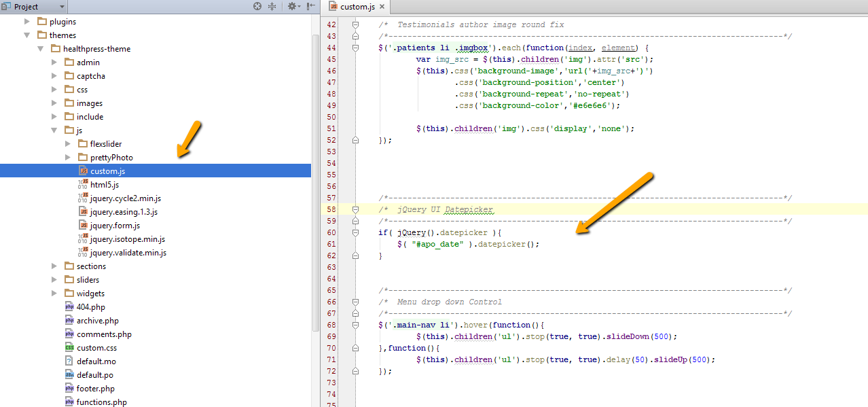Image resolution: width=868 pixels, height=407 pixels.
Task: Open comments.php from the project tree
Action: (x=105, y=334)
